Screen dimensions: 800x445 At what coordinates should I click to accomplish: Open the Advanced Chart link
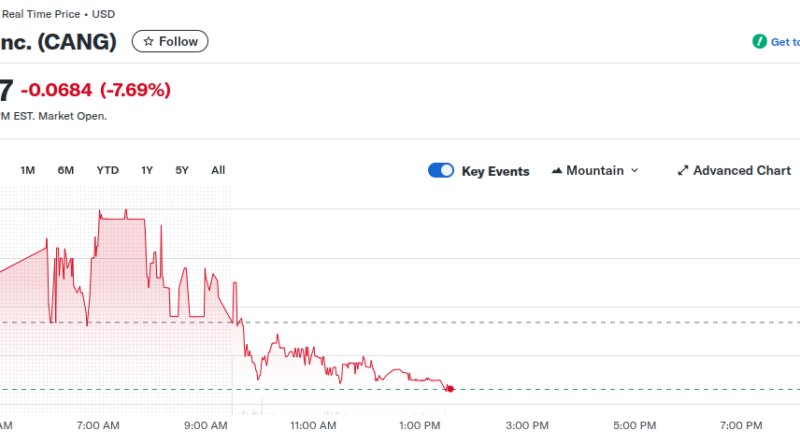click(741, 171)
